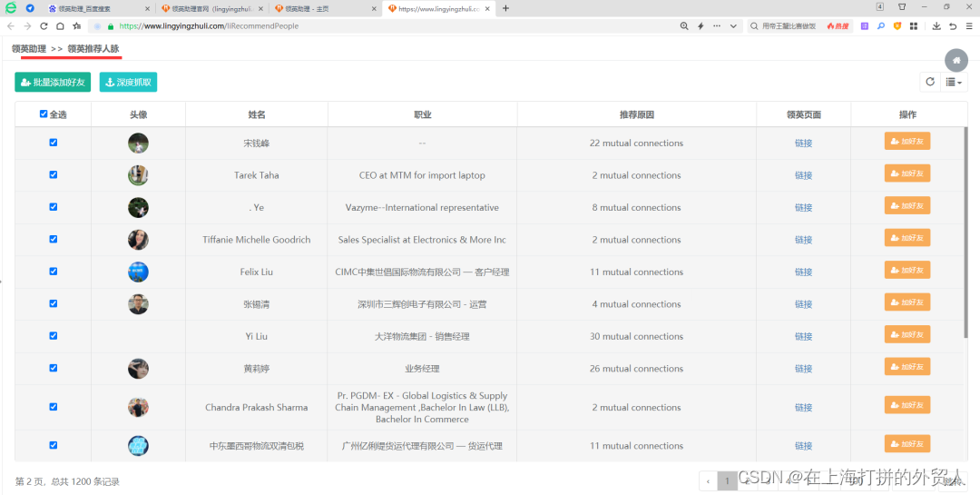This screenshot has width=980, height=495.
Task: Add '. Ye' as friend with 加好友
Action: click(906, 206)
